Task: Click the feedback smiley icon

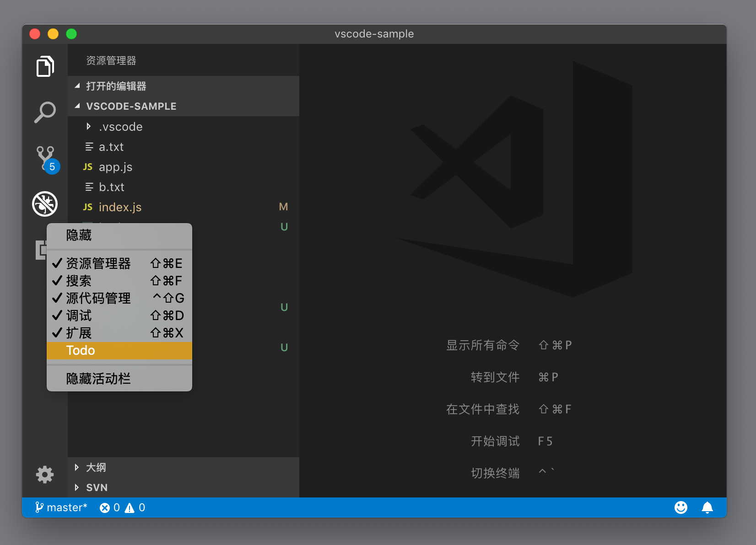Action: (x=681, y=508)
